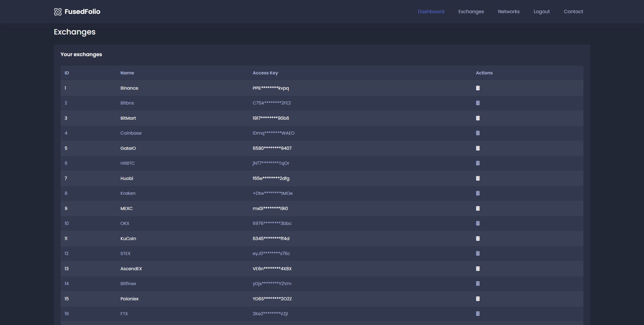
Task: Select the AscendEX name cell
Action: 131,269
